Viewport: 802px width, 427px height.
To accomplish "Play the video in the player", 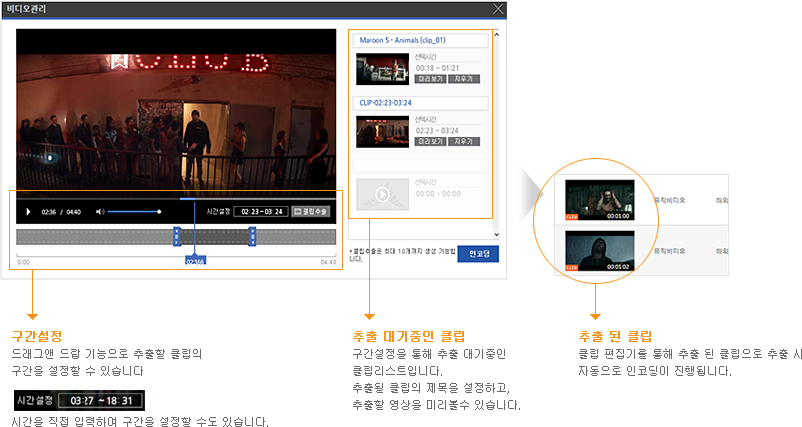I will click(28, 212).
